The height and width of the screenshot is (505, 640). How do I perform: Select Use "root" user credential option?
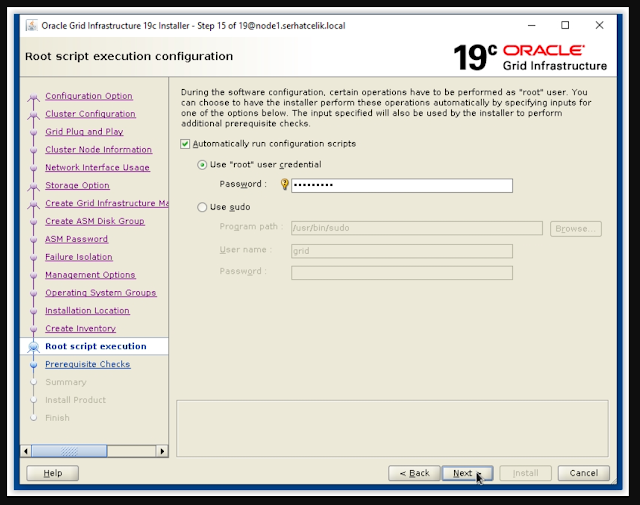click(x=202, y=165)
